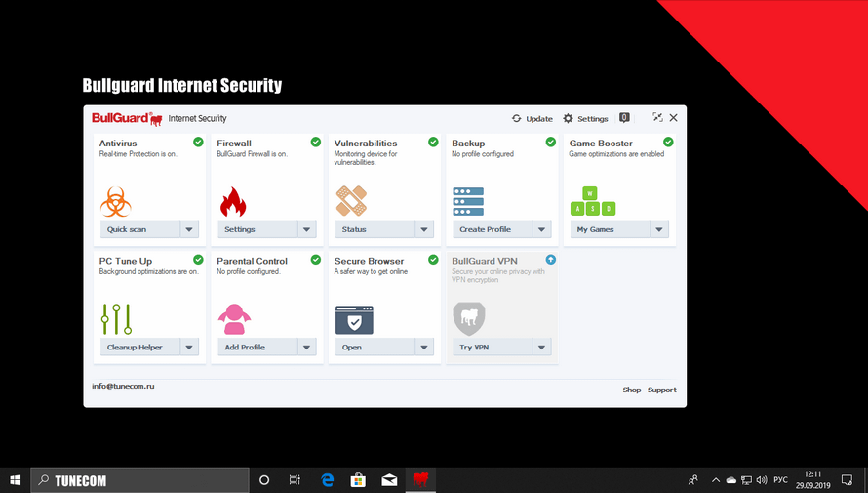
Task: Click the info@tunecom.ru account text
Action: point(123,386)
